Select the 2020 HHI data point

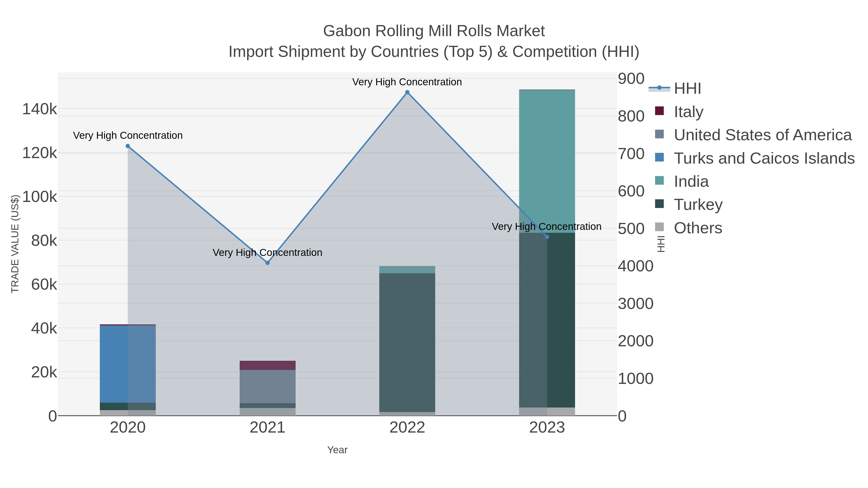pos(128,146)
